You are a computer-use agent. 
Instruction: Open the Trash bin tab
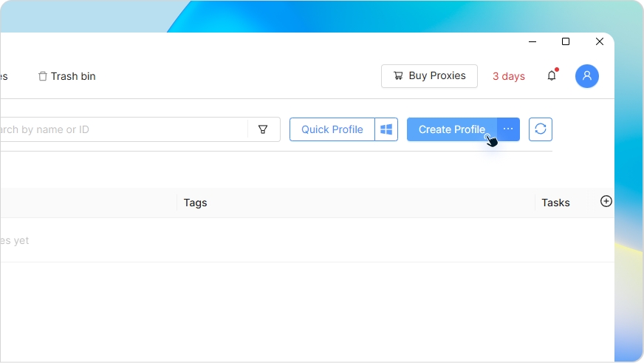tap(67, 76)
